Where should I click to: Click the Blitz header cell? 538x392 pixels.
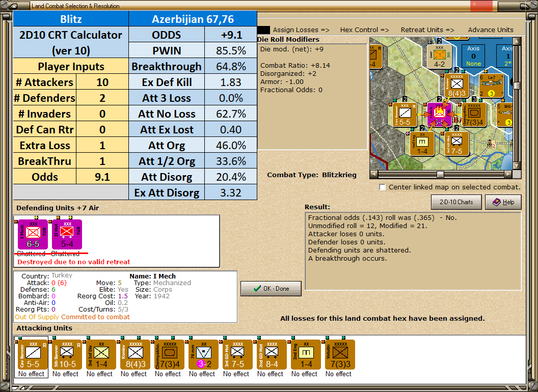click(71, 19)
